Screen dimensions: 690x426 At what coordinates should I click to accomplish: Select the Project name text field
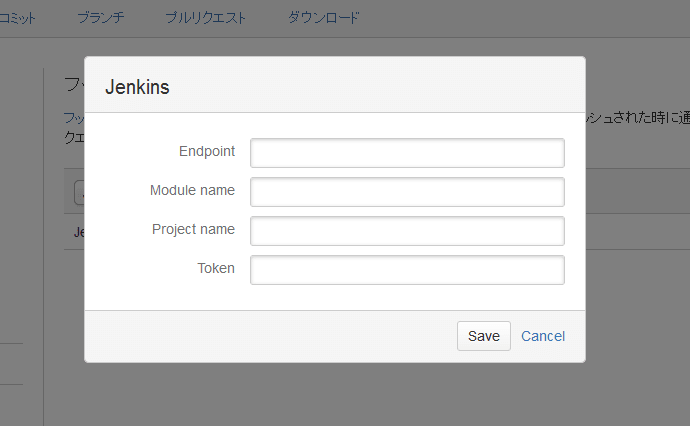[407, 231]
